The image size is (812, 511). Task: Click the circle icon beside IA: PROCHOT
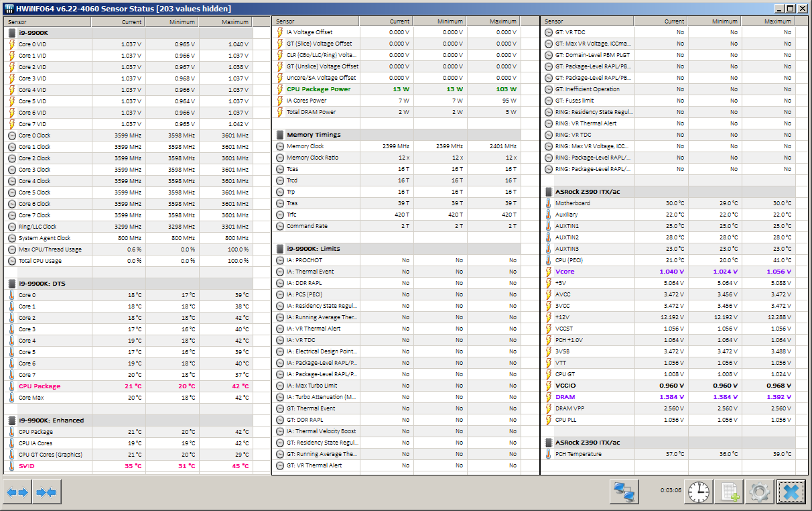(280, 260)
